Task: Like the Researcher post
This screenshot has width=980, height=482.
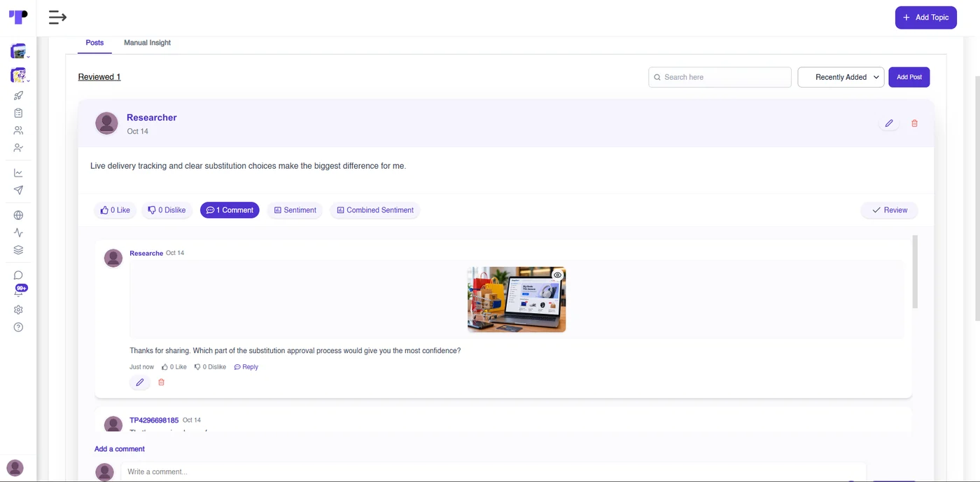Action: 115,210
